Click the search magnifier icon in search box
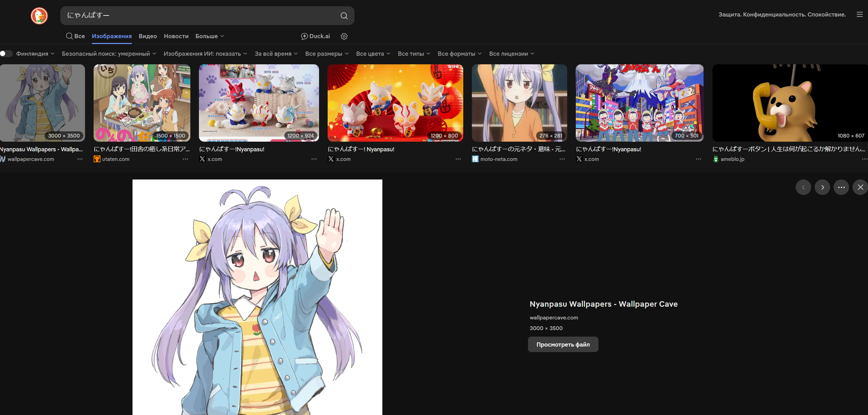This screenshot has height=415, width=868. pos(344,16)
